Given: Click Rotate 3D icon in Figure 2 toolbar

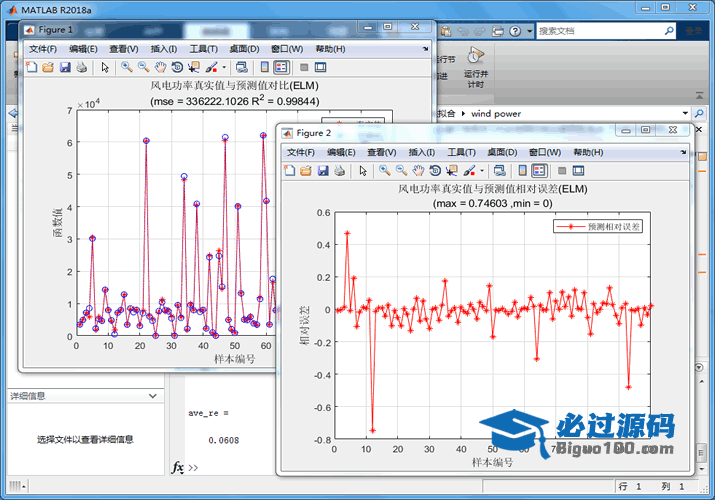Looking at the screenshot, I should 435,171.
